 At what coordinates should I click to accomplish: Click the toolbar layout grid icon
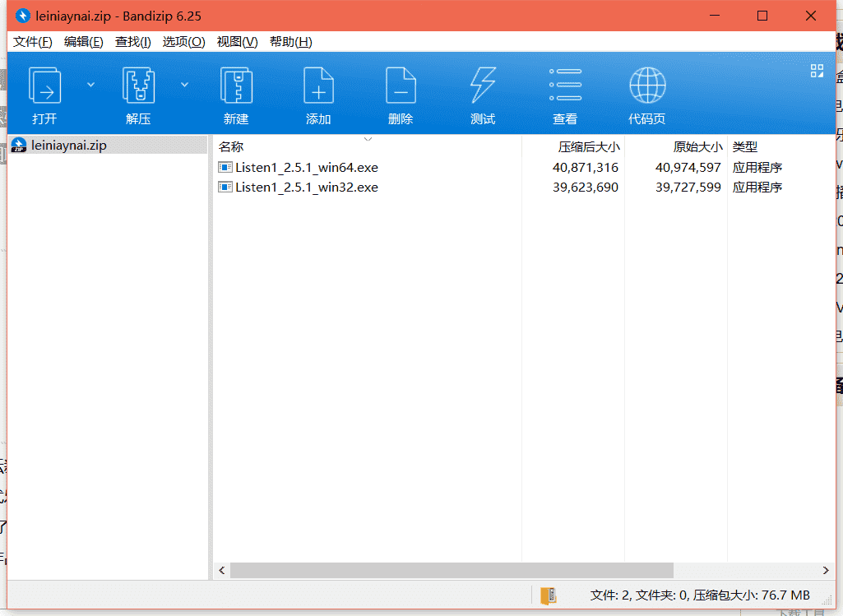817,71
